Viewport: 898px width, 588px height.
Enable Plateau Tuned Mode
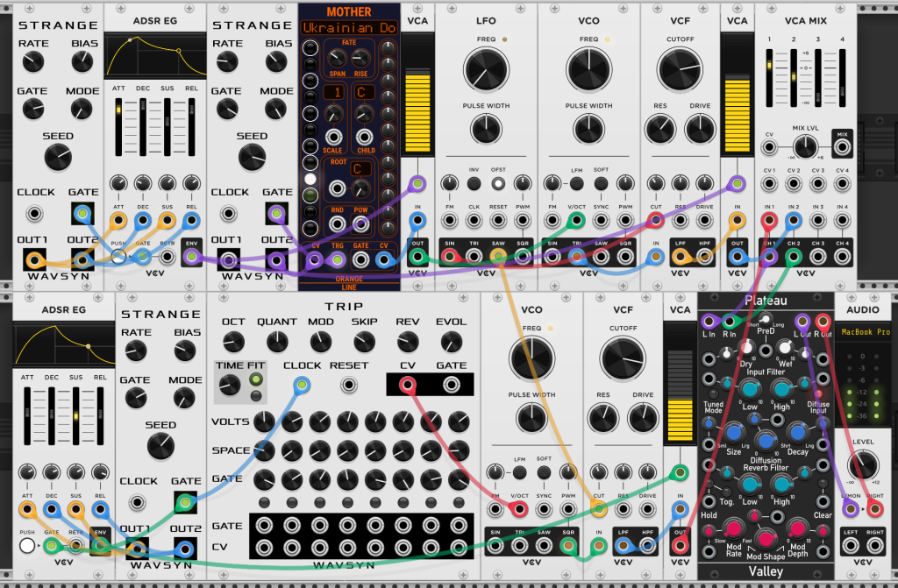coord(713,394)
